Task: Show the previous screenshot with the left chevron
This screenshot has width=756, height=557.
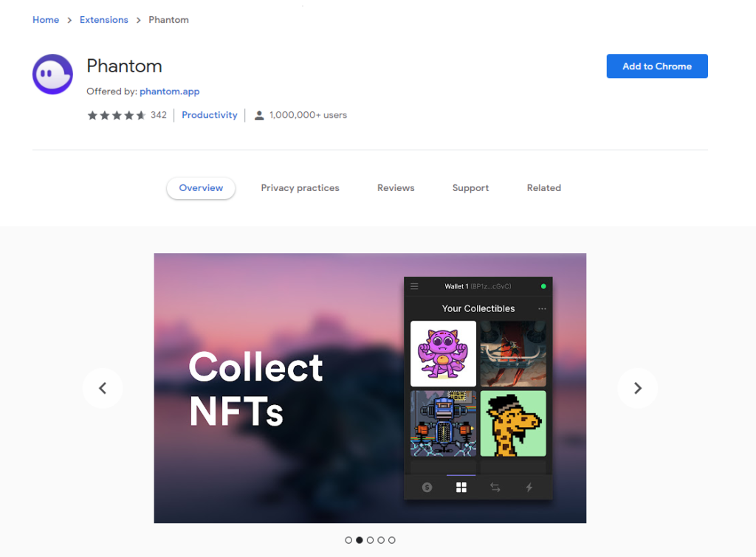Action: [103, 388]
